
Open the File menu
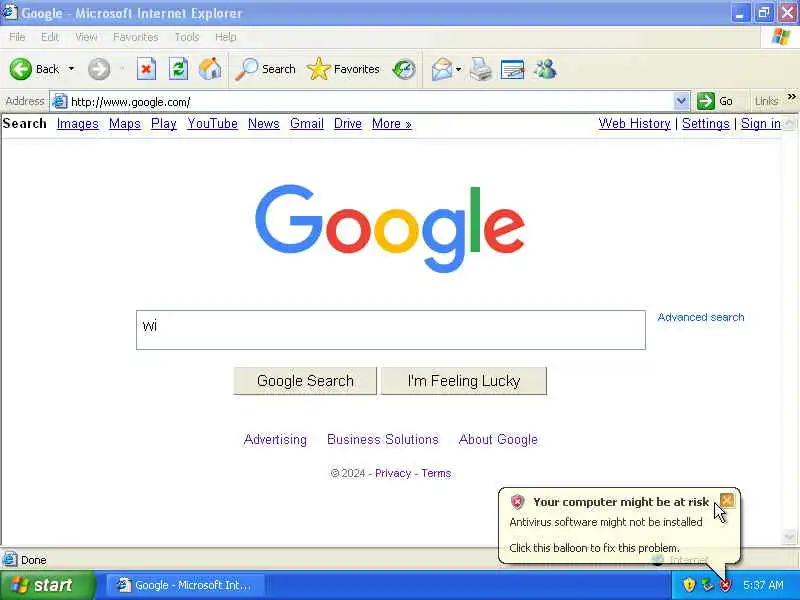(17, 37)
